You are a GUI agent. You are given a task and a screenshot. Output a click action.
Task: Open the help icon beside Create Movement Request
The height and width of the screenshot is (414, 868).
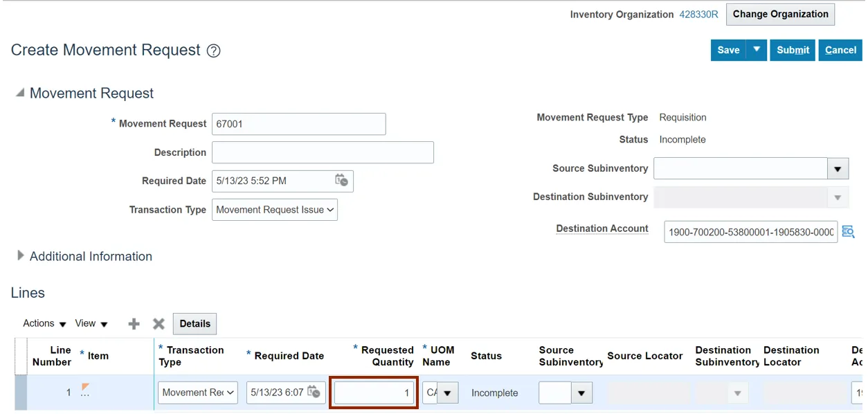214,51
